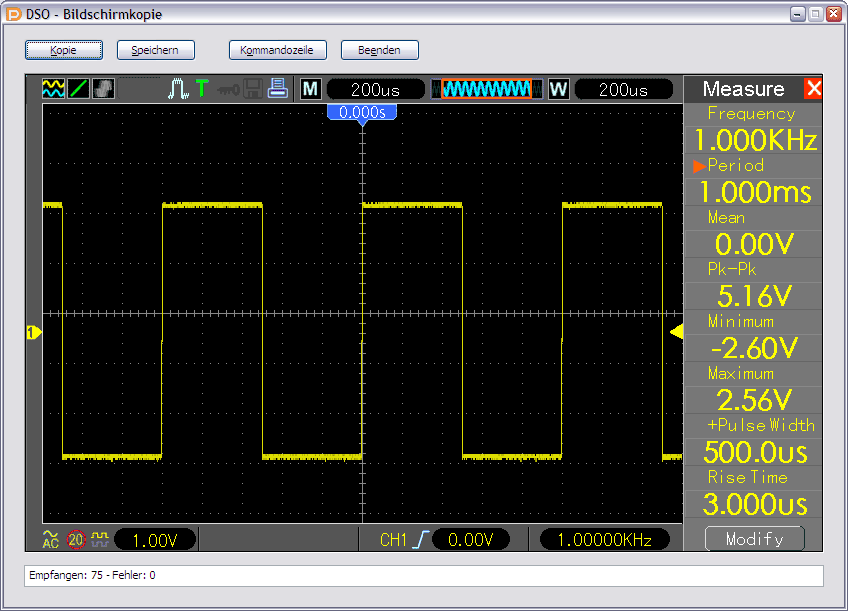Click the main timebase 200us value
848x611 pixels.
point(376,89)
